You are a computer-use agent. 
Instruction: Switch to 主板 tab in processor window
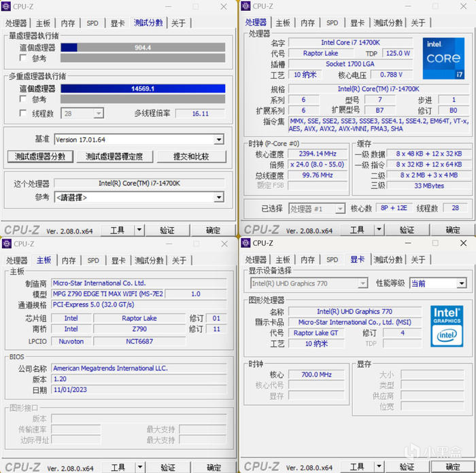pyautogui.click(x=283, y=22)
